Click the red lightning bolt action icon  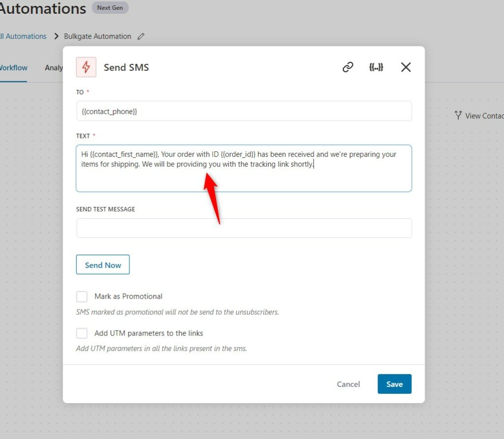coord(86,68)
